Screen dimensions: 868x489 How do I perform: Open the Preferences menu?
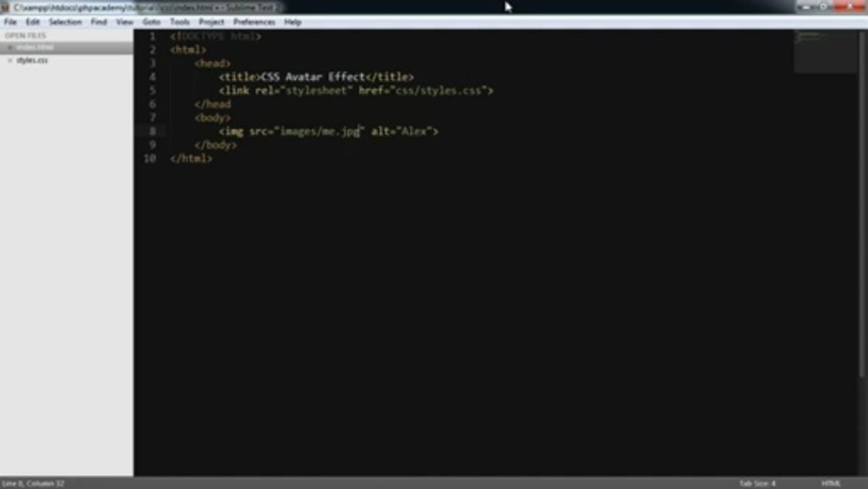coord(254,22)
